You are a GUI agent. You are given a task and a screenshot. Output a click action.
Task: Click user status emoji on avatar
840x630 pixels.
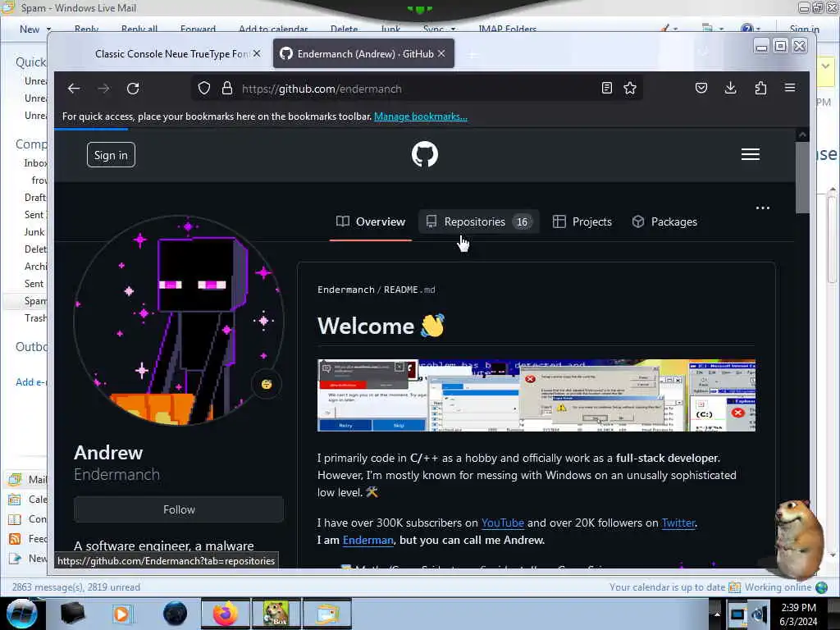click(267, 384)
